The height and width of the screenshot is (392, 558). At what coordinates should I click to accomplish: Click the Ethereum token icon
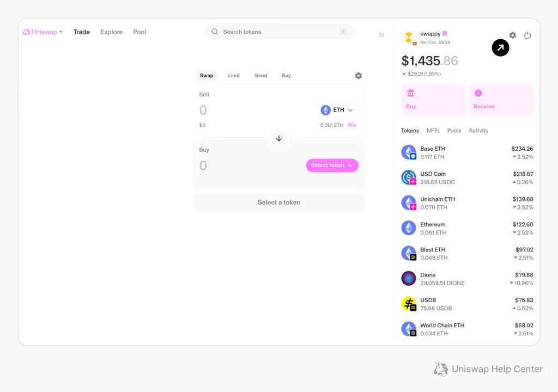pos(409,228)
